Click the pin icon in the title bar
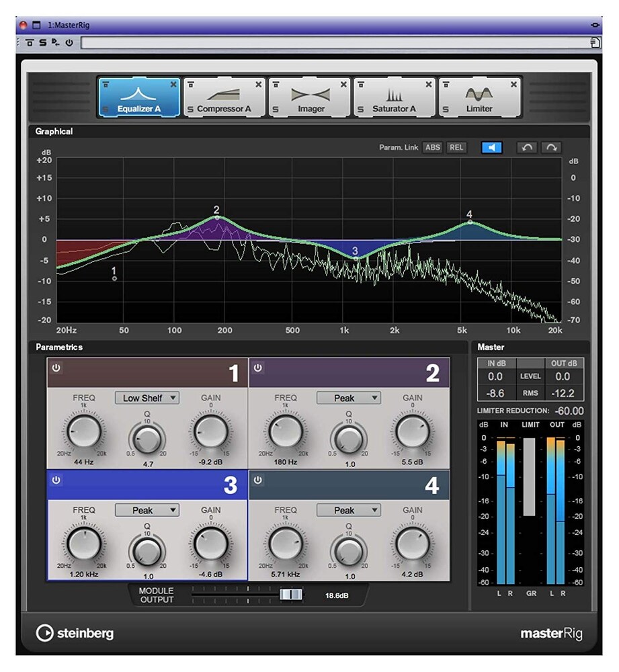 [595, 26]
